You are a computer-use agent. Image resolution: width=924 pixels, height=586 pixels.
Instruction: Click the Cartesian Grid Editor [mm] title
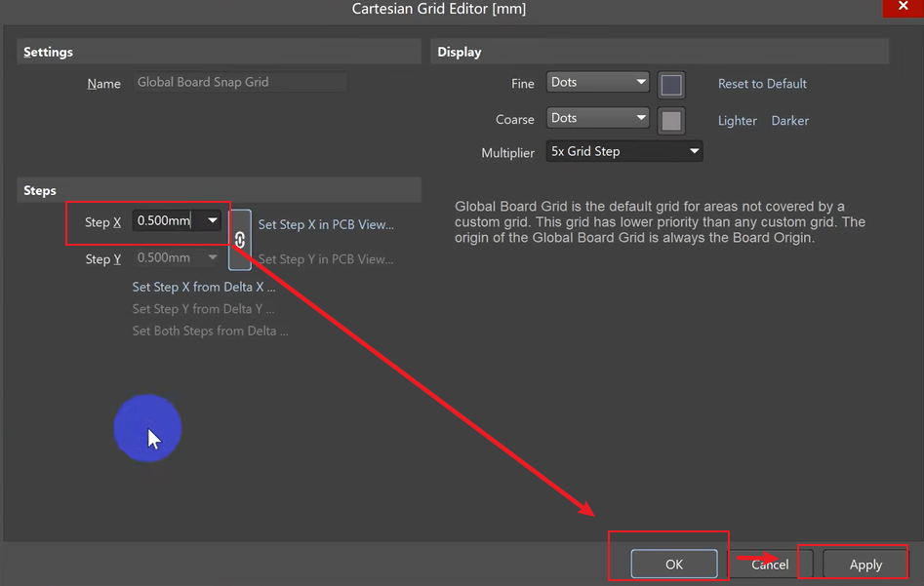[x=438, y=9]
